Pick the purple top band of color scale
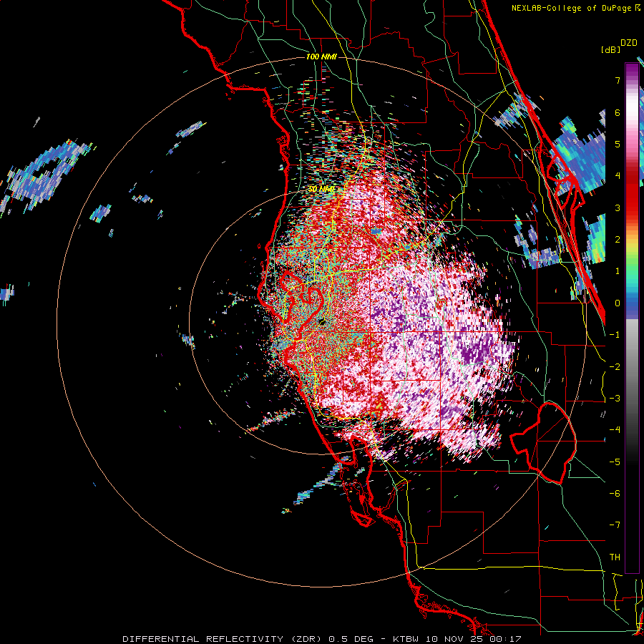This screenshot has width=644, height=644. [x=632, y=71]
